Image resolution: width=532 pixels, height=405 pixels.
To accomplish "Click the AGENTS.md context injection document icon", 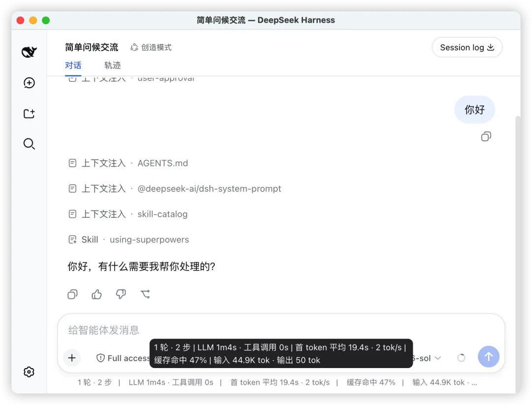I will [72, 163].
